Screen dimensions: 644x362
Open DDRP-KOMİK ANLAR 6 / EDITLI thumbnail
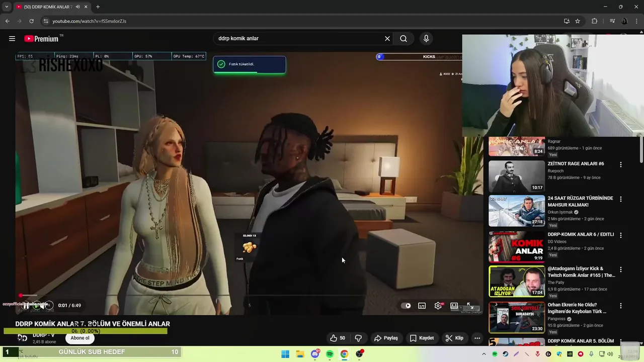click(517, 246)
